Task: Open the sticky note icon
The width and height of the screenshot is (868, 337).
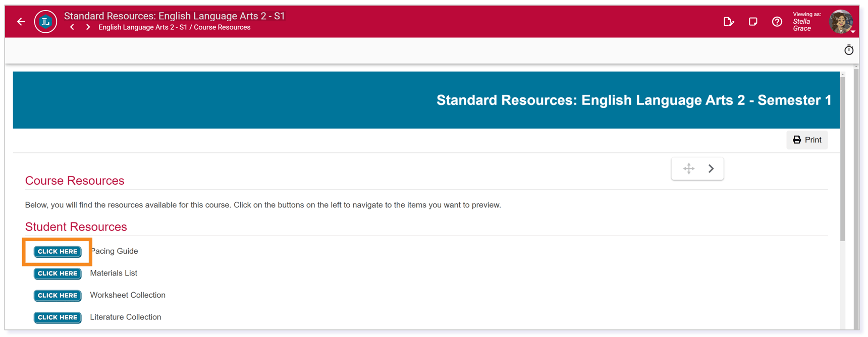Action: [752, 22]
